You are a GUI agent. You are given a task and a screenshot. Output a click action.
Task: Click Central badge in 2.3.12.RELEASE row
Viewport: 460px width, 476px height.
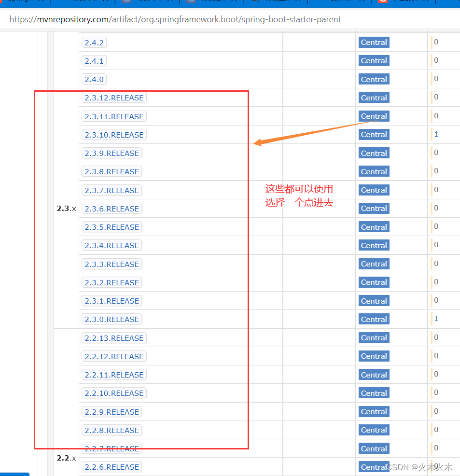[x=374, y=98]
